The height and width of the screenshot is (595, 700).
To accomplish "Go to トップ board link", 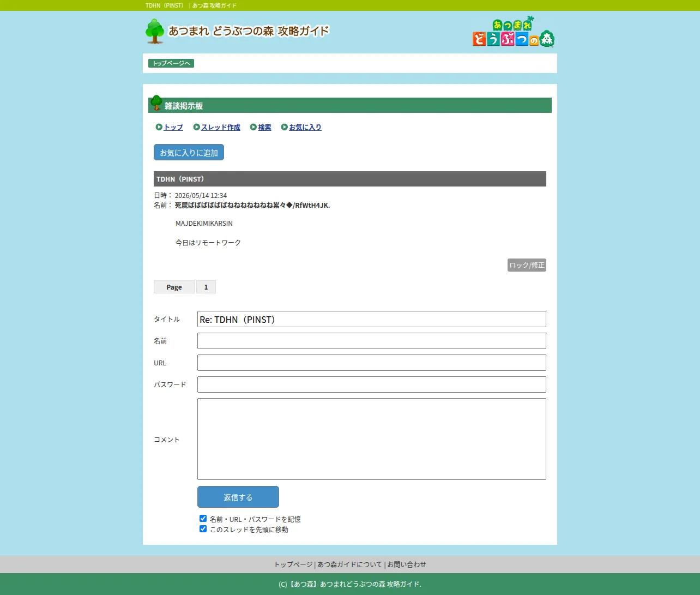I will pyautogui.click(x=173, y=127).
